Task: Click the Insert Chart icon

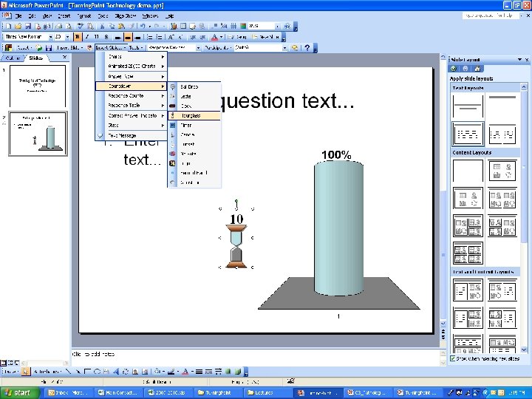Action: [x=174, y=26]
